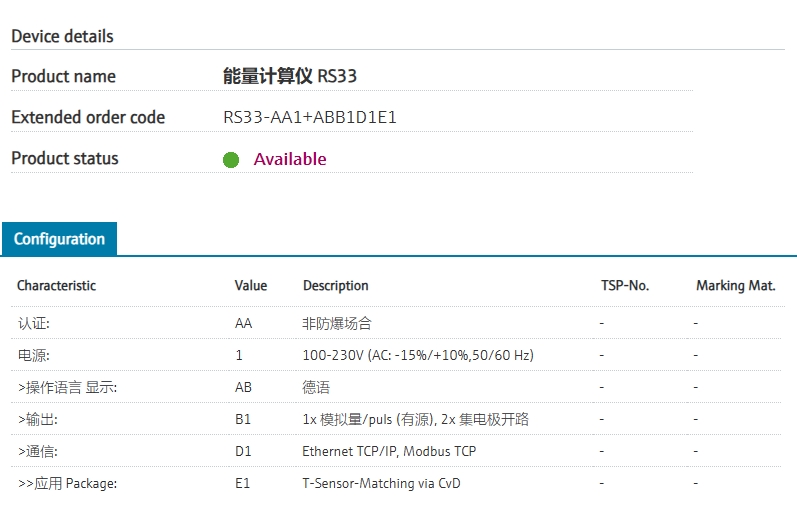Click the Characteristic column header
Viewport: 797px width, 509px height.
pos(57,285)
